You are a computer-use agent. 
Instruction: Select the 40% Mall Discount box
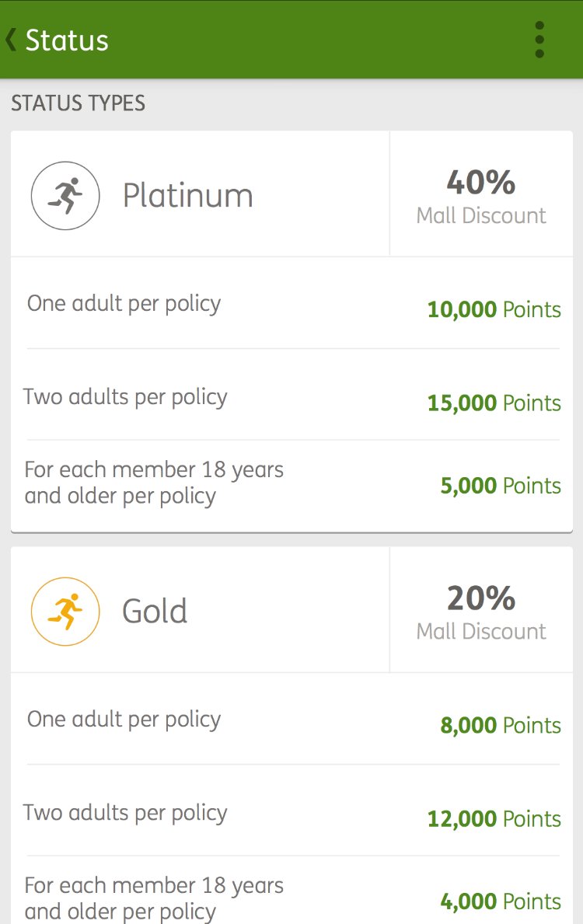click(481, 194)
